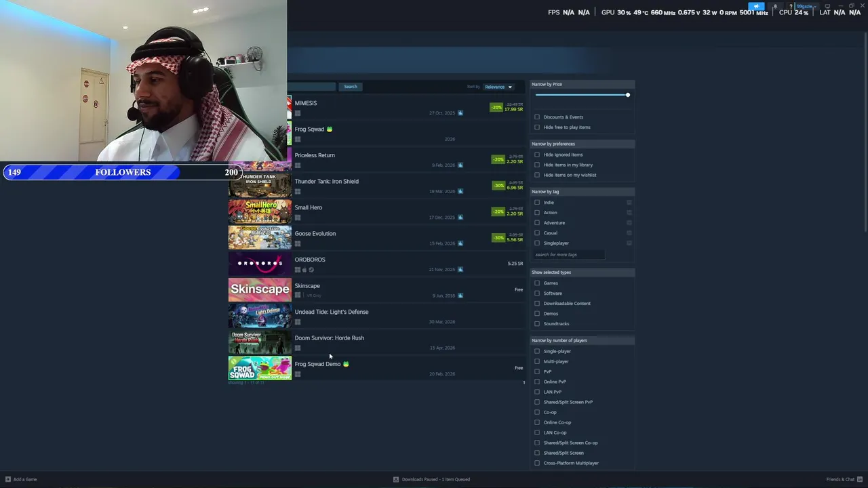This screenshot has height=488, width=868.
Task: Exclude the Indie tag icon
Action: pos(629,203)
